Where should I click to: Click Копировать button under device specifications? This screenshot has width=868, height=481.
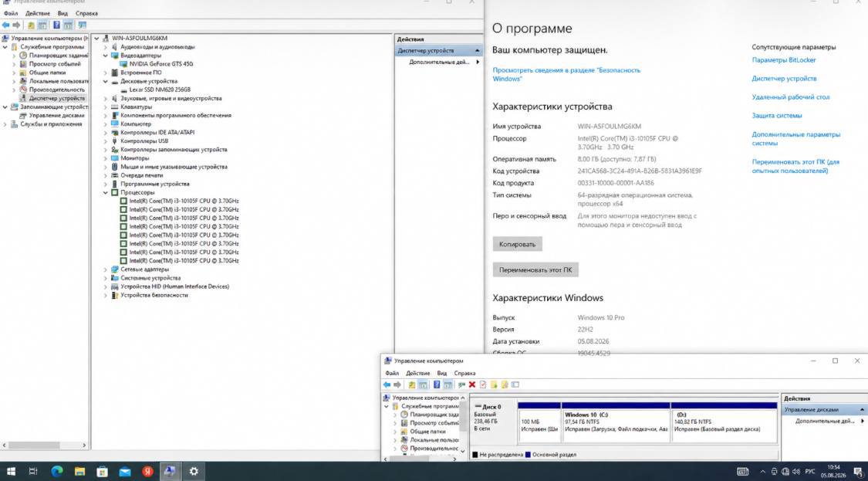(x=517, y=244)
